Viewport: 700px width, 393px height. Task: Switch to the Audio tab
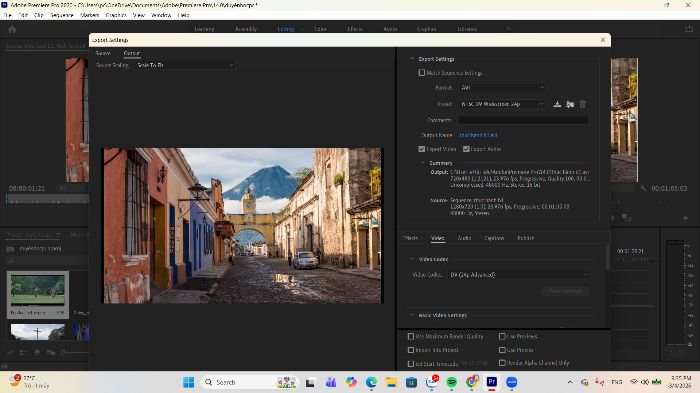[x=464, y=238]
